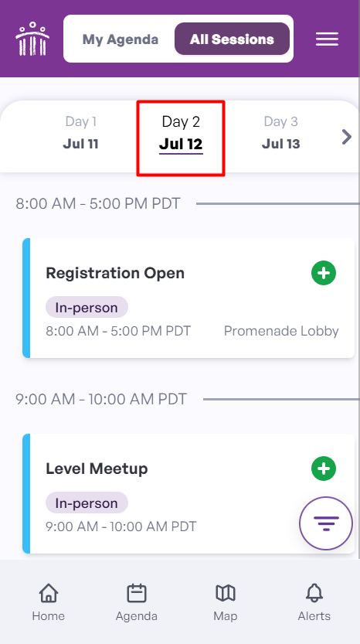Screen dimensions: 360x644
Task: Click In-person tag on Level Meetup
Action: click(87, 503)
